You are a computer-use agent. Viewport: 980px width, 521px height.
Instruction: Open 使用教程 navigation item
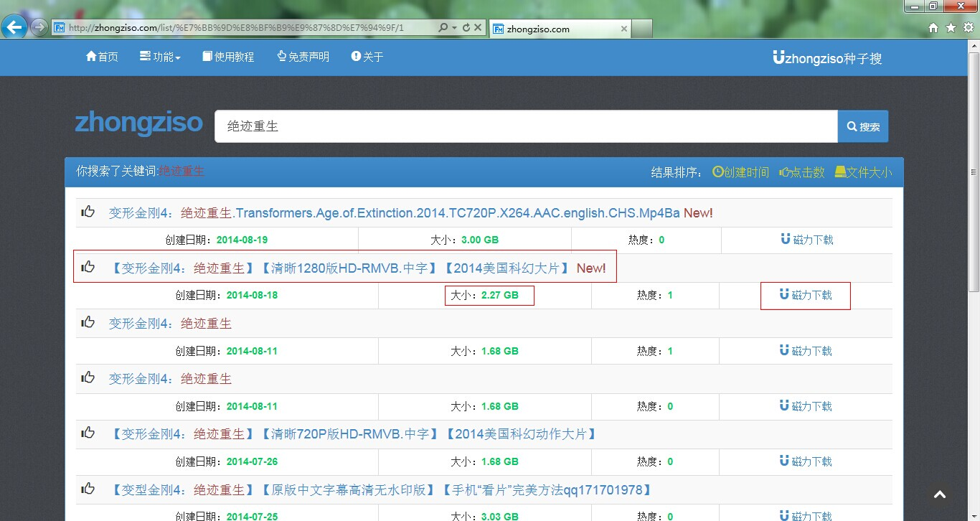(x=228, y=57)
